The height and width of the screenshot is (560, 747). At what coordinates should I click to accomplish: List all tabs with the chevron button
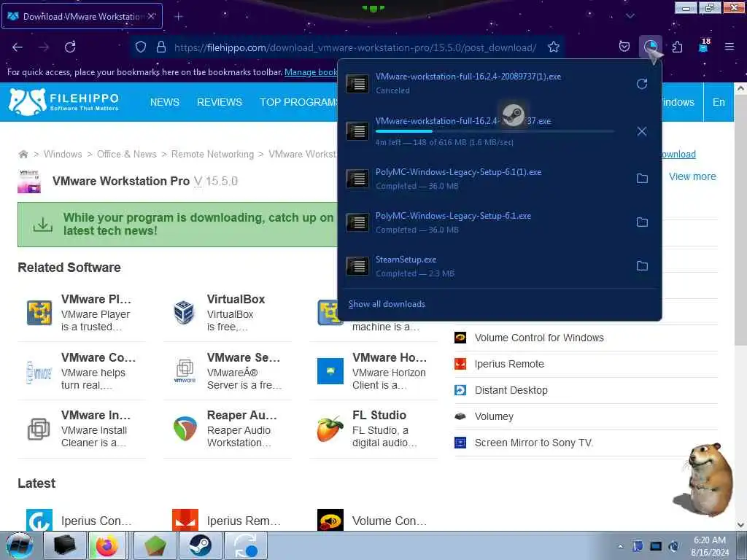coord(630,16)
